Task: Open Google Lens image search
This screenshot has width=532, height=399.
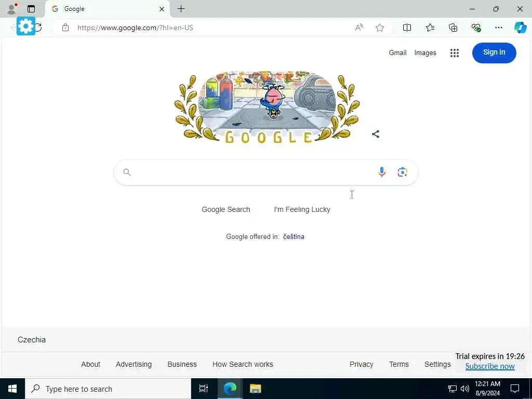Action: pos(403,172)
